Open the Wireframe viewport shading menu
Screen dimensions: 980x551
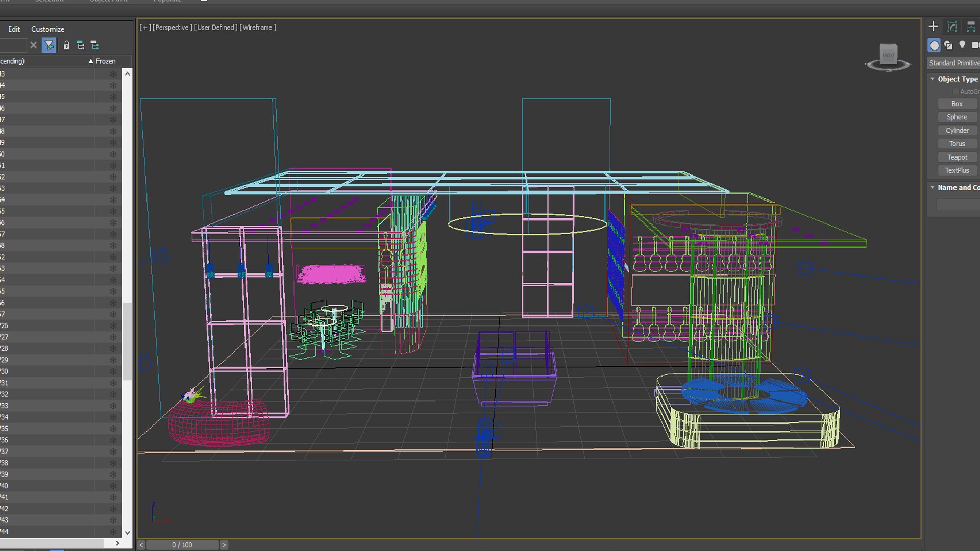coord(258,28)
